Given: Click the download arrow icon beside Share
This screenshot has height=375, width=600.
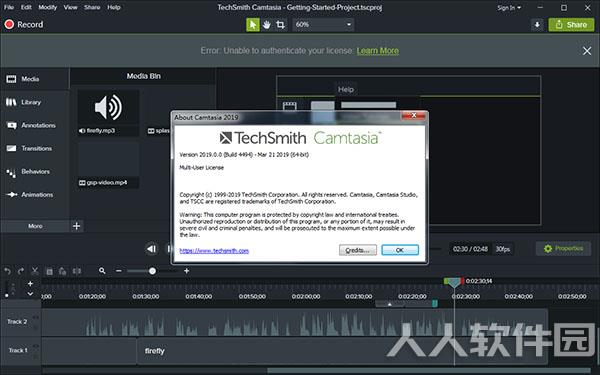Looking at the screenshot, I should coord(537,25).
